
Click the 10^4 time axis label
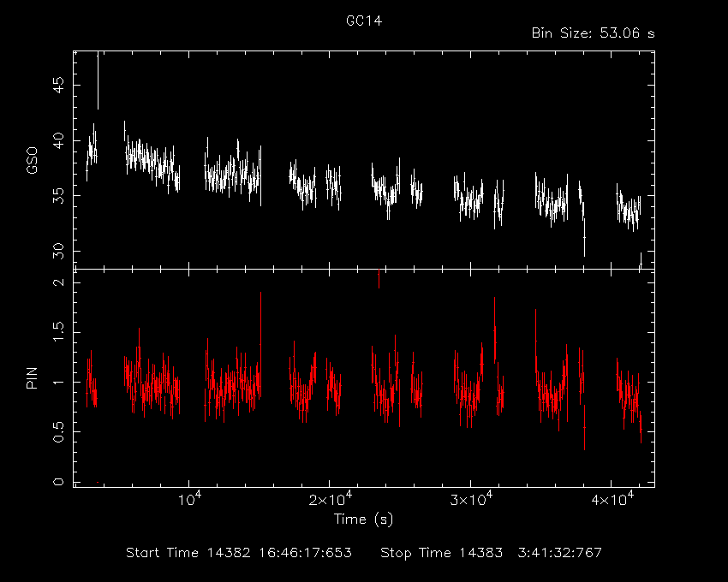(189, 499)
